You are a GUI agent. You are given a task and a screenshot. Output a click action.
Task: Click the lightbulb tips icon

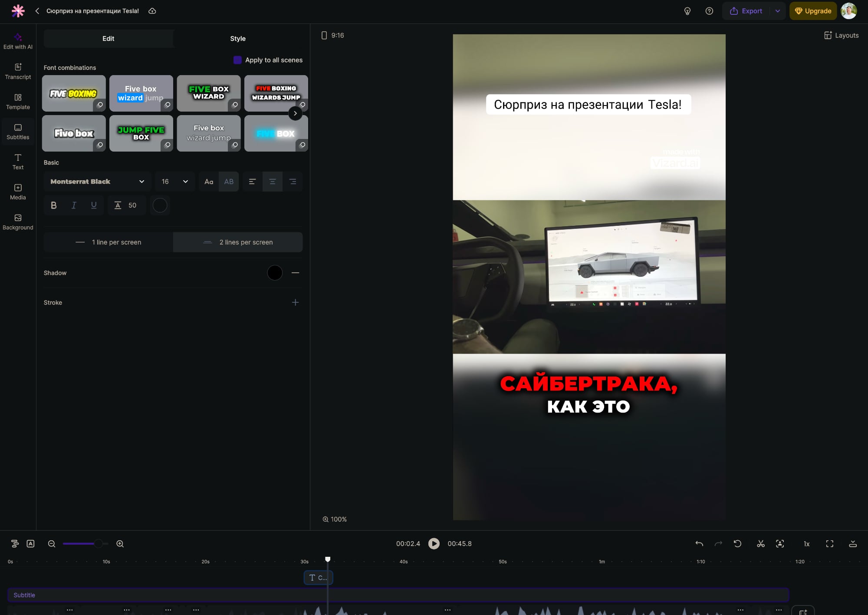pos(687,11)
